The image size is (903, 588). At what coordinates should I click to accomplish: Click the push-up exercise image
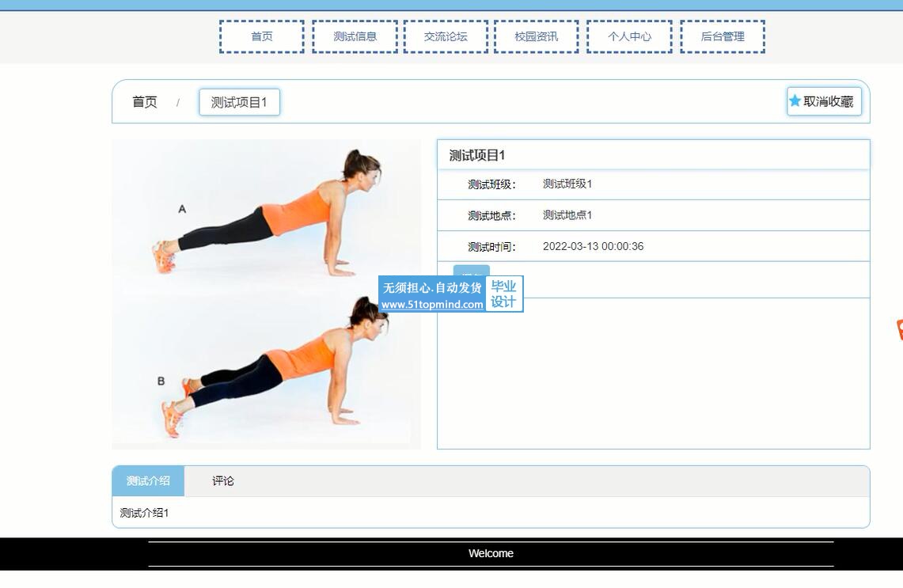coord(266,294)
